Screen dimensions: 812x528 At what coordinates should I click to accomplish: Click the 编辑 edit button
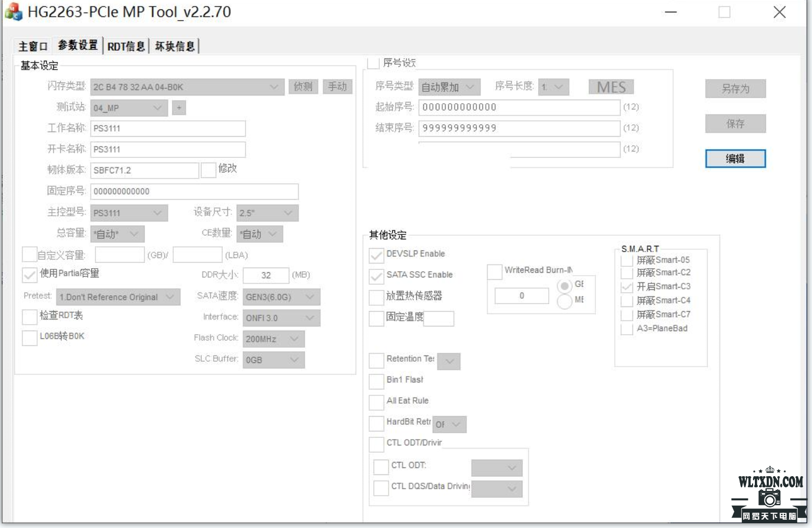click(x=735, y=159)
